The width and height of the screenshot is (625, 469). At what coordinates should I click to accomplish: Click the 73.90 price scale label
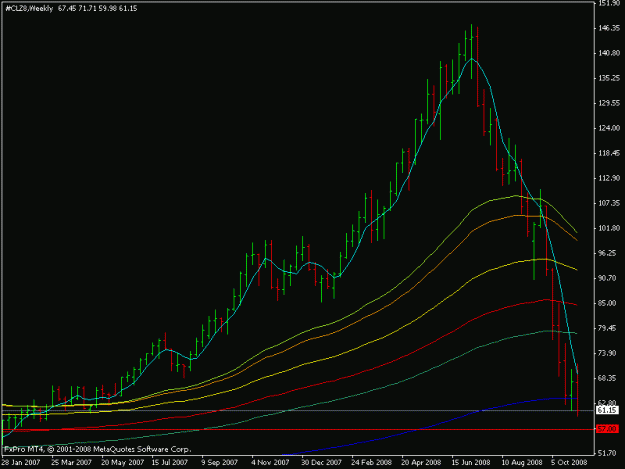click(607, 353)
